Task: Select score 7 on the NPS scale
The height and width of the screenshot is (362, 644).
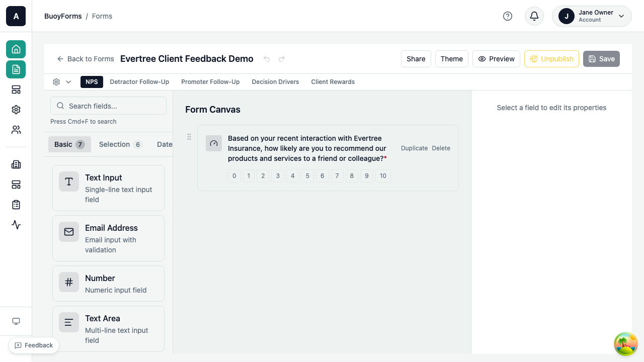Action: pos(337,175)
